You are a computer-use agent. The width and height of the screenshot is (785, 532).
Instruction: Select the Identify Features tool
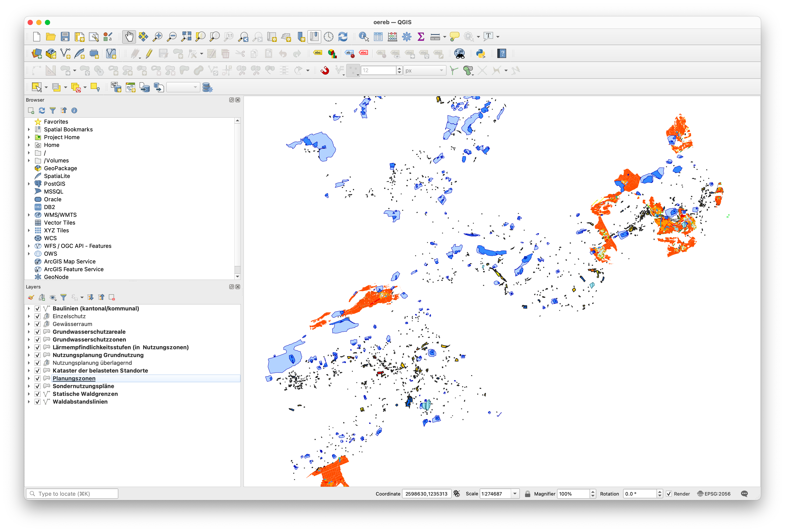[x=364, y=36]
